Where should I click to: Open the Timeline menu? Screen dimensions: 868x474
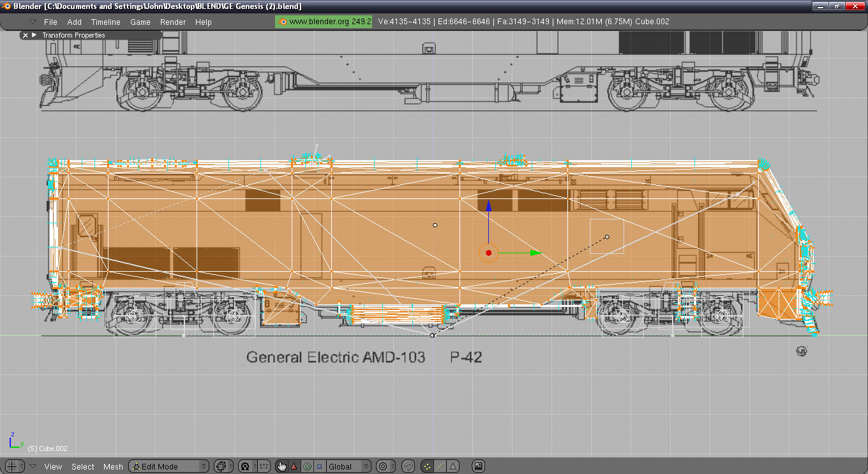[105, 22]
